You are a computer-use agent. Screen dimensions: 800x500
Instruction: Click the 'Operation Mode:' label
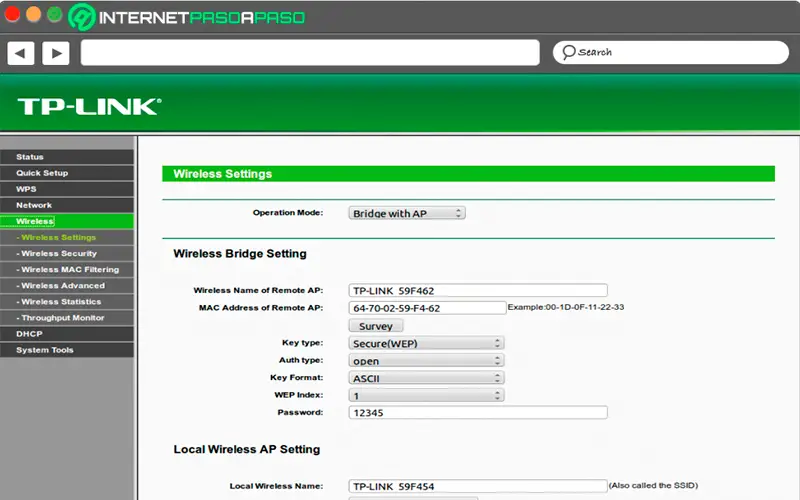pyautogui.click(x=288, y=212)
